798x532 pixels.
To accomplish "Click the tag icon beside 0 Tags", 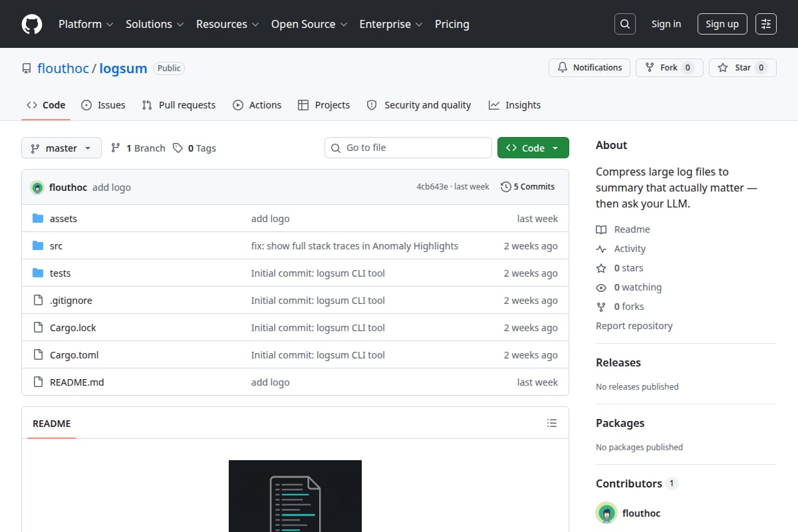I will [178, 148].
